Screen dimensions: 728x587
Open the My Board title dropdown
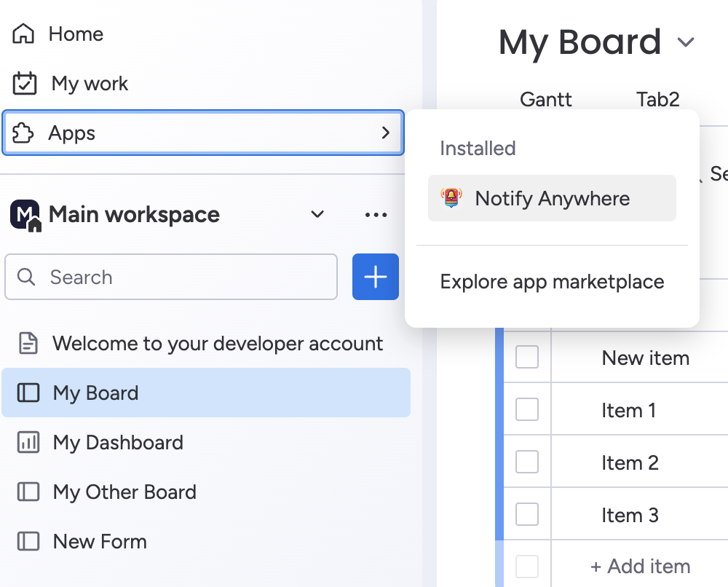(x=687, y=42)
